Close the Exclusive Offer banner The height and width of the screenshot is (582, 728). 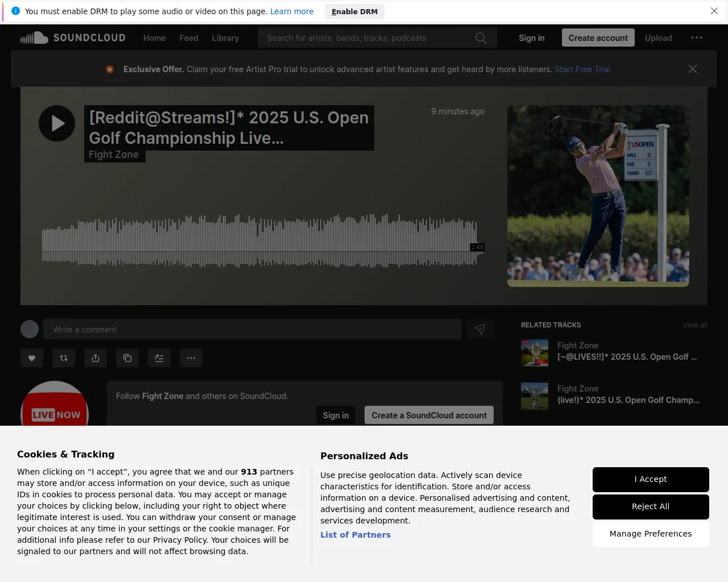click(x=693, y=69)
